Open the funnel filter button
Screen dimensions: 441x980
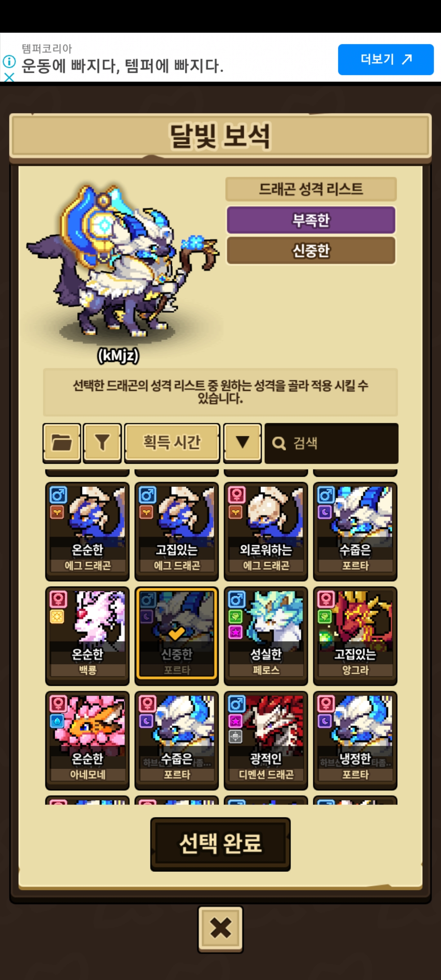[102, 443]
